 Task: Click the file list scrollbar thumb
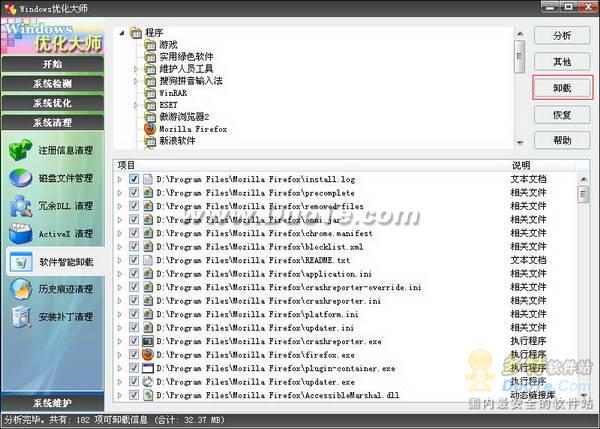click(x=583, y=194)
